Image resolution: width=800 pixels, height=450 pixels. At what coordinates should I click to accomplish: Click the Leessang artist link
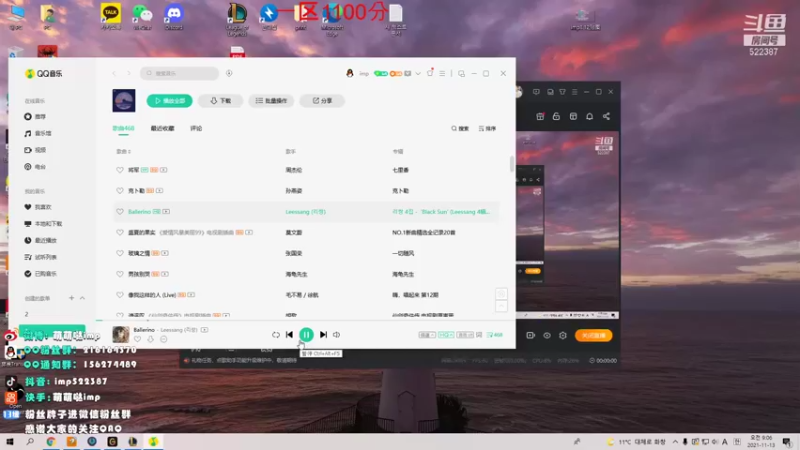[305, 212]
